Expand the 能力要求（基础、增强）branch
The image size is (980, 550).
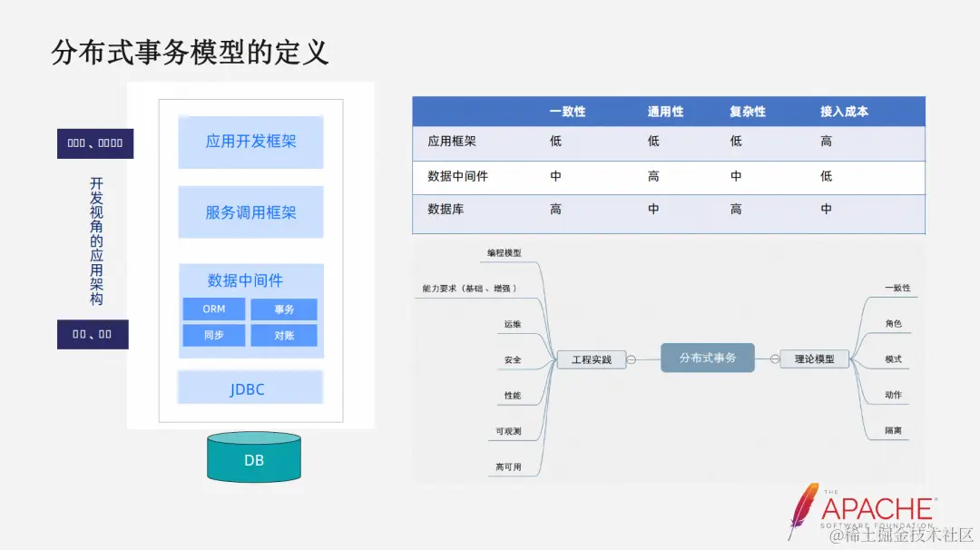[x=471, y=287]
